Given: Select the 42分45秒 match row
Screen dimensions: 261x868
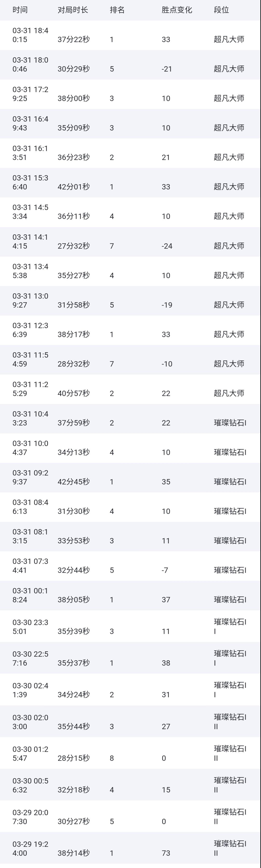Looking at the screenshot, I should click(x=131, y=478).
